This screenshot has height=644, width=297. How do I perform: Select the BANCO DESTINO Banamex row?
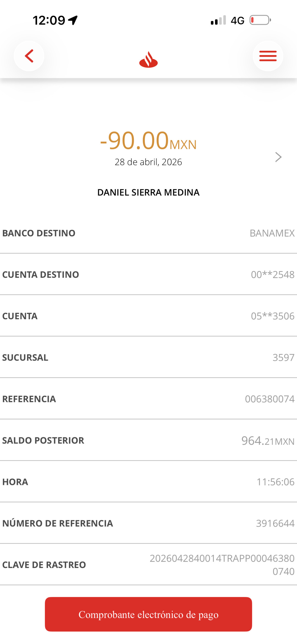point(148,233)
